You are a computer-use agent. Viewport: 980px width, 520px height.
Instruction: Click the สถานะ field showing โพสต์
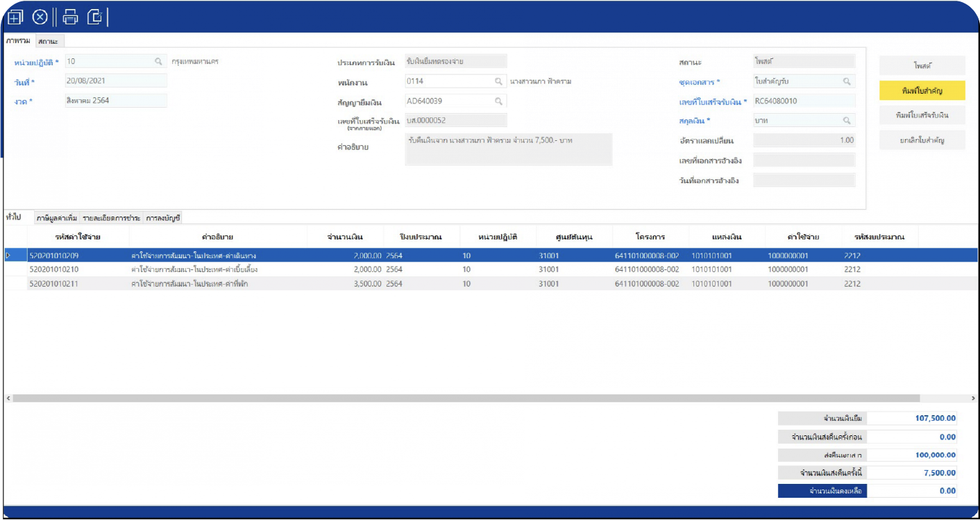tap(804, 61)
